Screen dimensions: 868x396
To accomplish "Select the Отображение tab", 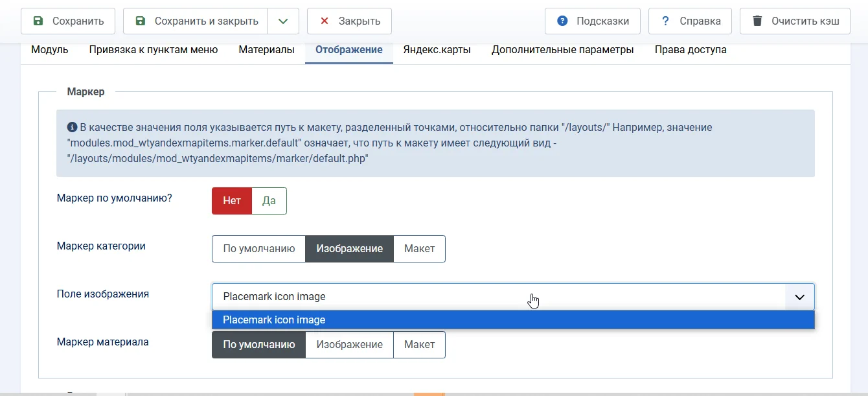I will coord(349,50).
